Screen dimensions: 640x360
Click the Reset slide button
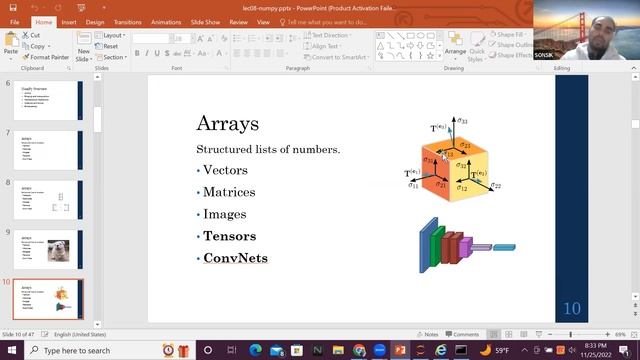pyautogui.click(x=107, y=46)
